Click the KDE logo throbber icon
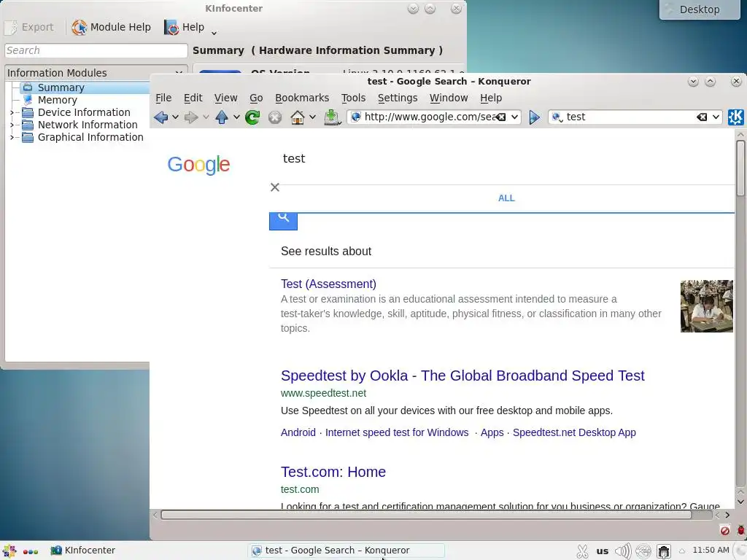This screenshot has width=747, height=560. 735,117
